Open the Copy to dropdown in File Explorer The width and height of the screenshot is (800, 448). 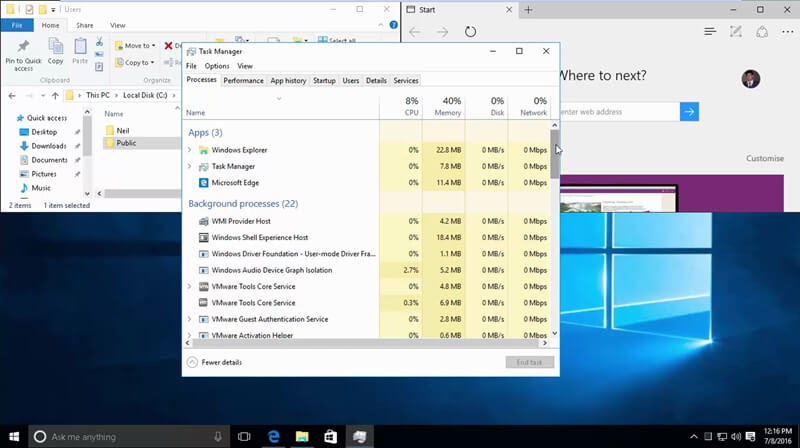coord(135,62)
